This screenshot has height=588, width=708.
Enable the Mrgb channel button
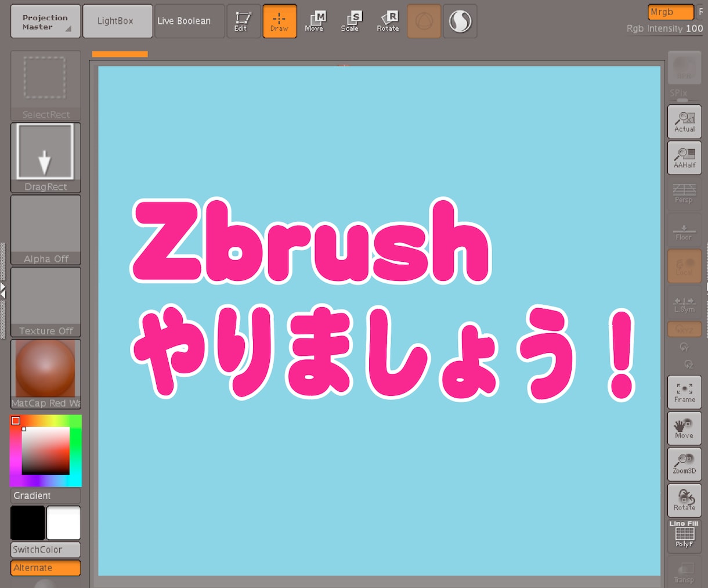point(671,12)
